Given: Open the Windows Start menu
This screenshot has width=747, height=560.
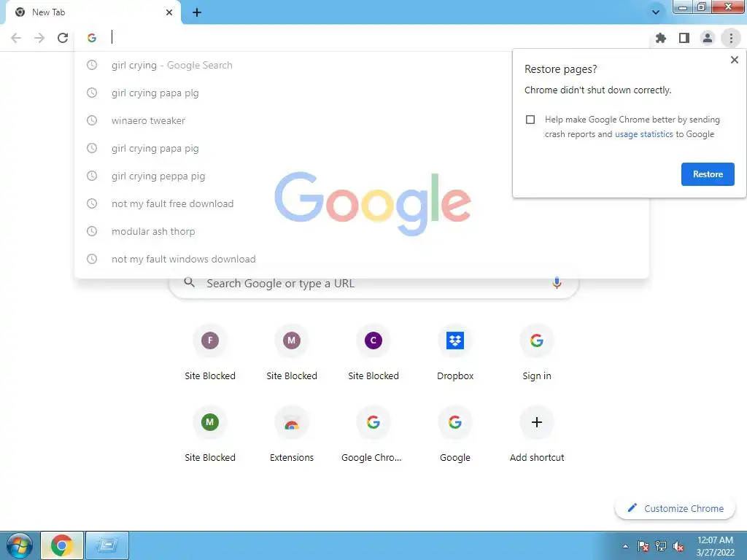Looking at the screenshot, I should click(x=20, y=545).
